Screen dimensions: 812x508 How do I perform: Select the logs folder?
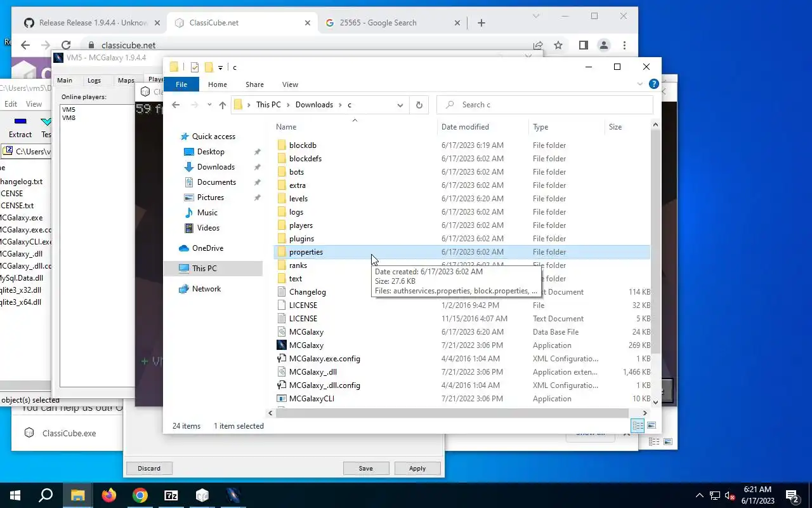click(x=296, y=212)
